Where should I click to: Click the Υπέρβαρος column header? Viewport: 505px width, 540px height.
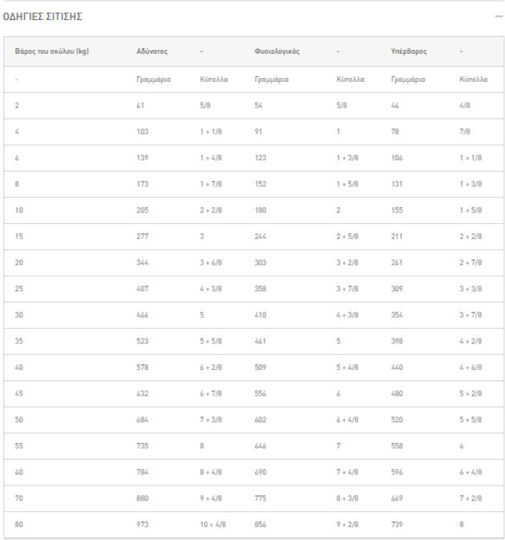409,51
